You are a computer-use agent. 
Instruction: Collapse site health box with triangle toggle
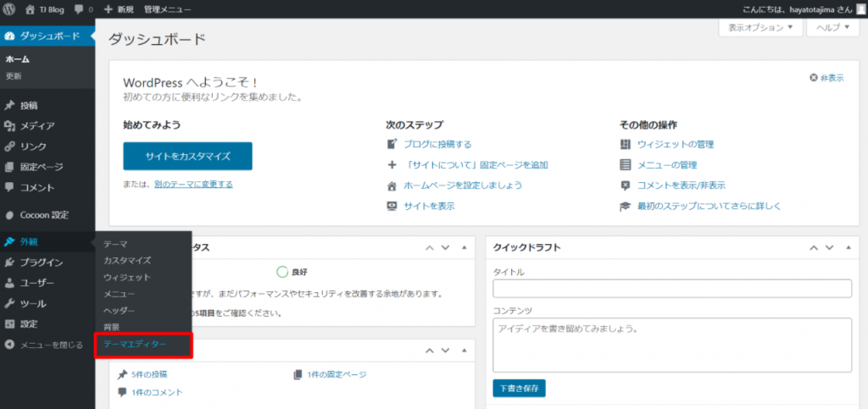pos(465,247)
